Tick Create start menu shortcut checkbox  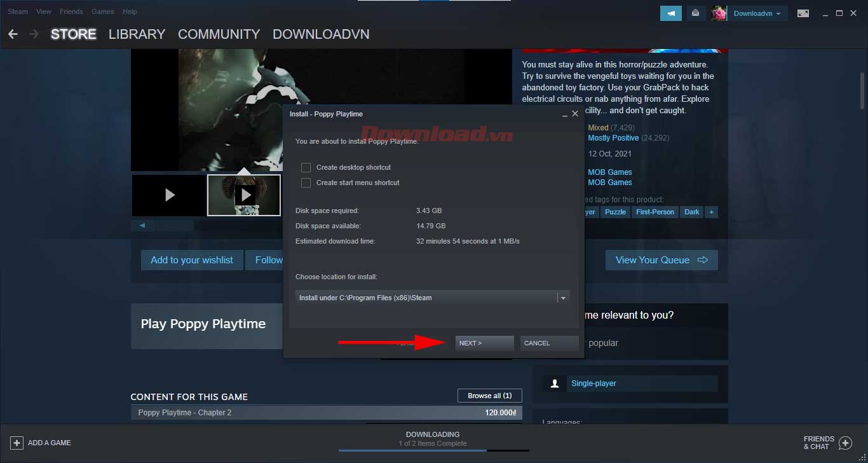click(306, 183)
